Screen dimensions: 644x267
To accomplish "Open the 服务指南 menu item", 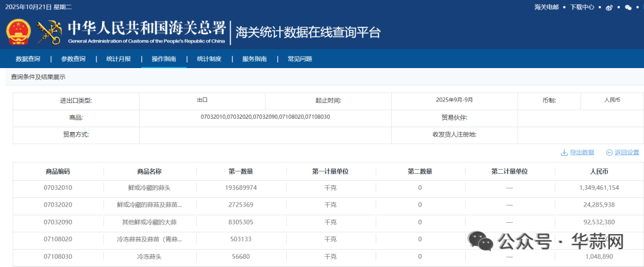I will pyautogui.click(x=255, y=59).
